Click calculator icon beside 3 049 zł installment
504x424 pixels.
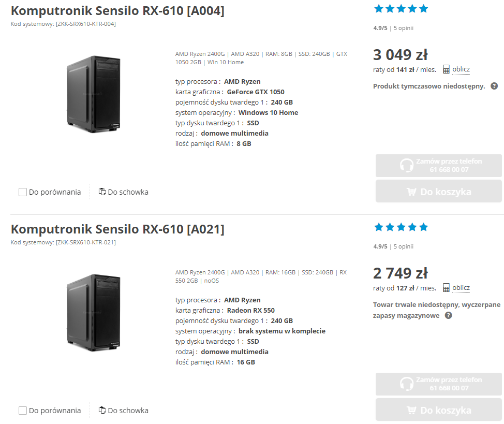pos(446,69)
